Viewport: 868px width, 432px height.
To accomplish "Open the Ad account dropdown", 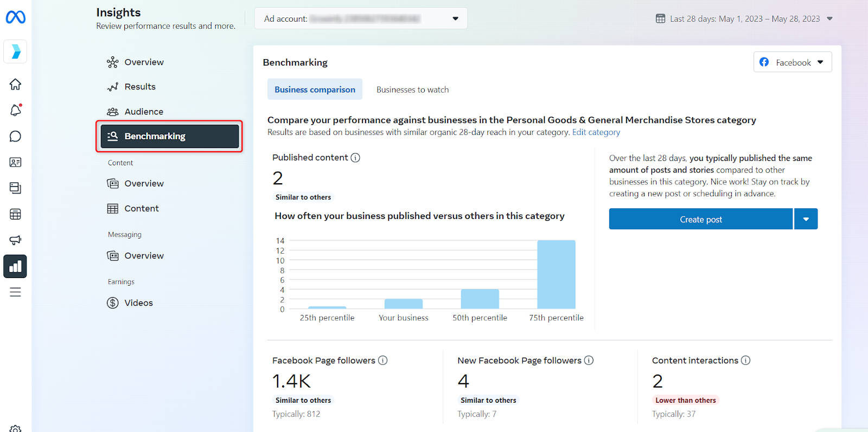I will tap(361, 18).
